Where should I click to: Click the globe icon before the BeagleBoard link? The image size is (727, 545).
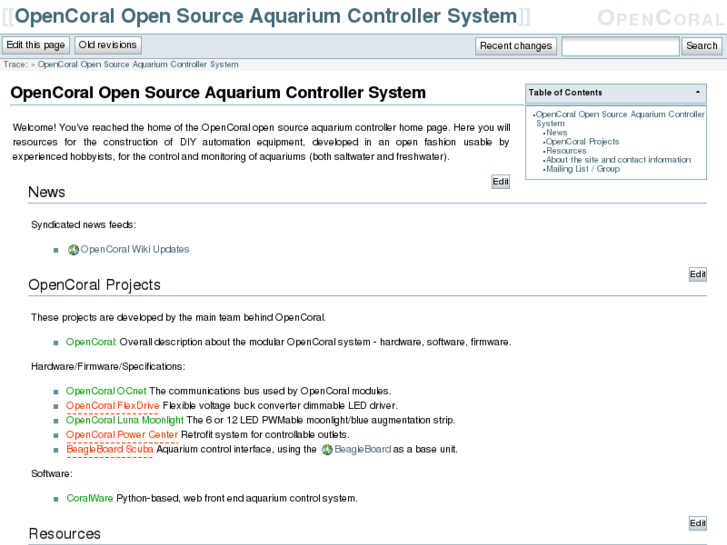[327, 450]
